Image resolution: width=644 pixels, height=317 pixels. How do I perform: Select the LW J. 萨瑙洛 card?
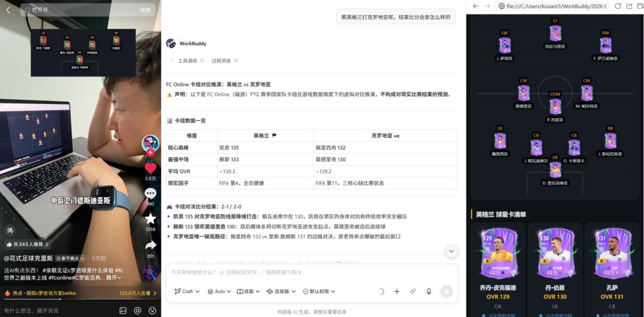click(x=504, y=45)
